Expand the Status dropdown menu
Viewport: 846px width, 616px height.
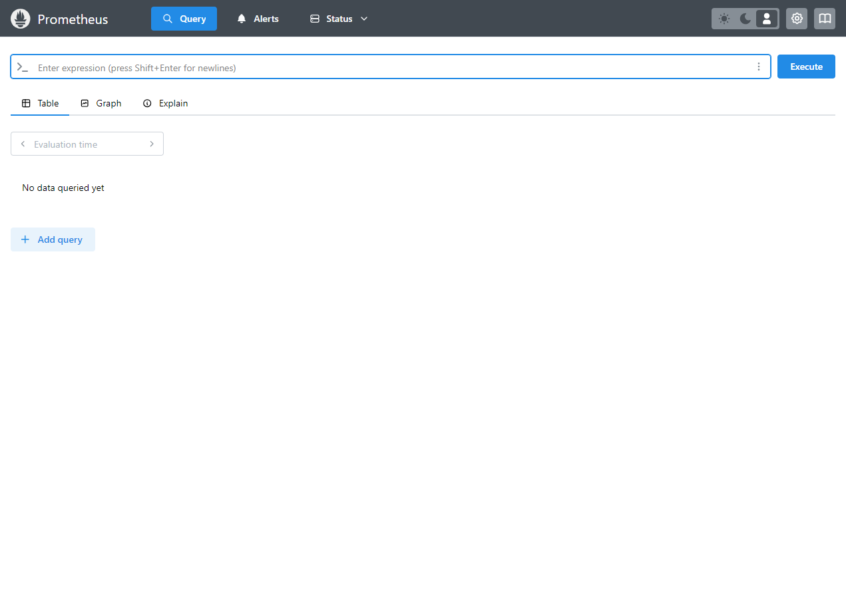click(x=339, y=19)
